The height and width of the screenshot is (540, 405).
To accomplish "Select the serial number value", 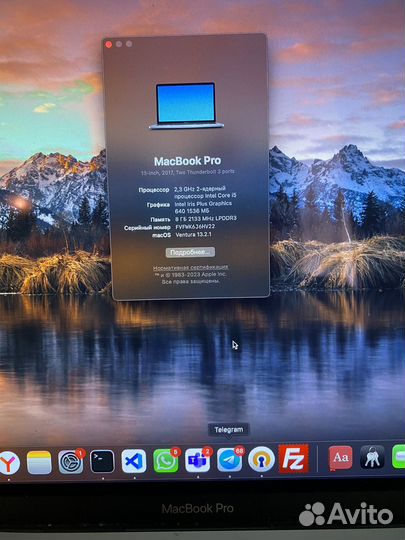I will click(195, 227).
